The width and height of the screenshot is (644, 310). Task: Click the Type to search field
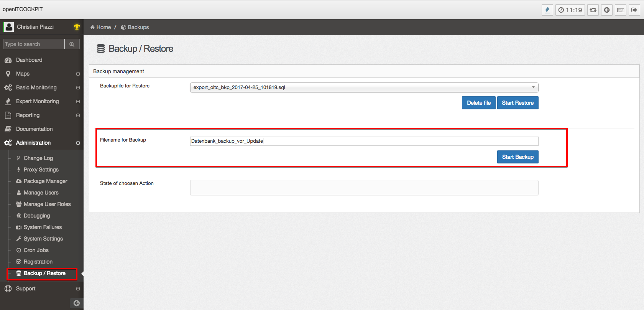[34, 44]
